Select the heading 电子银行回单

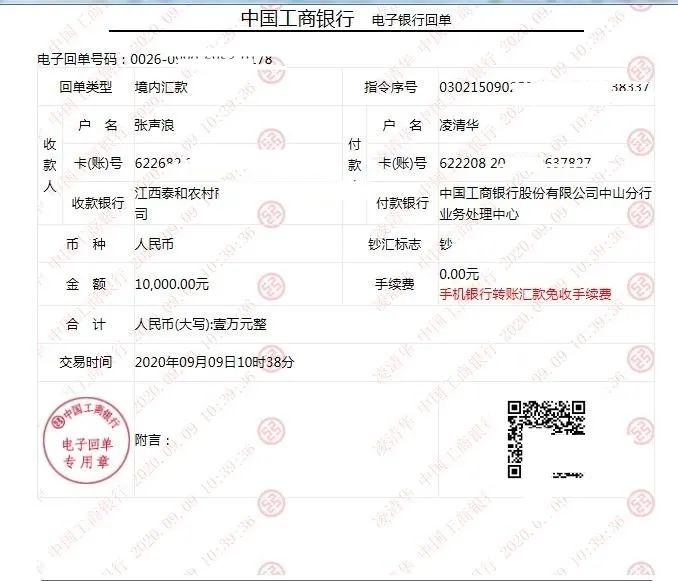pos(412,20)
